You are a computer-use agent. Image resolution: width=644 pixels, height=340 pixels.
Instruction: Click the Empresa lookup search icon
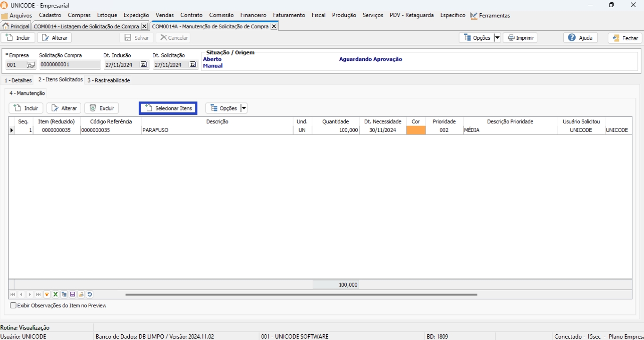[31, 65]
